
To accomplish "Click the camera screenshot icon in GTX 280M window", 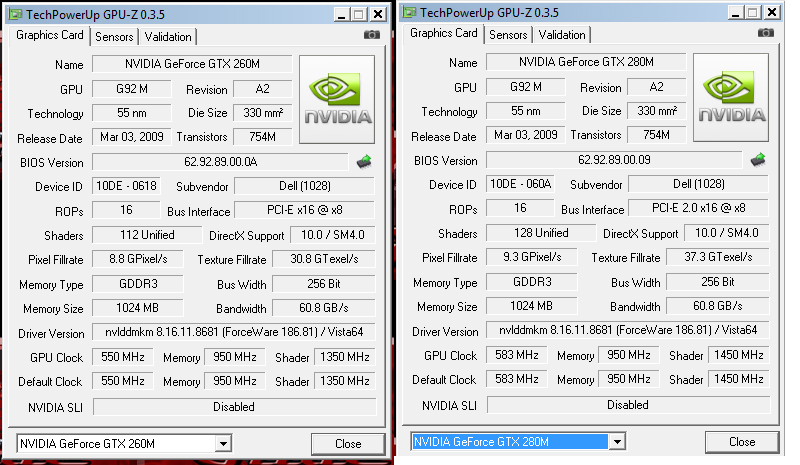I will 765,33.
